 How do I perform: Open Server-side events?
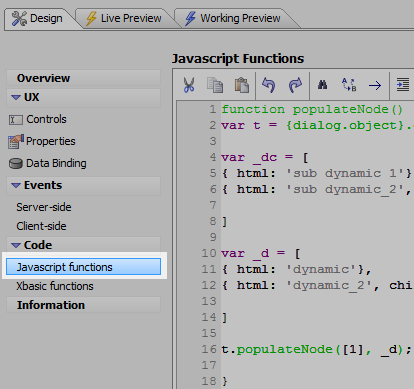click(44, 207)
